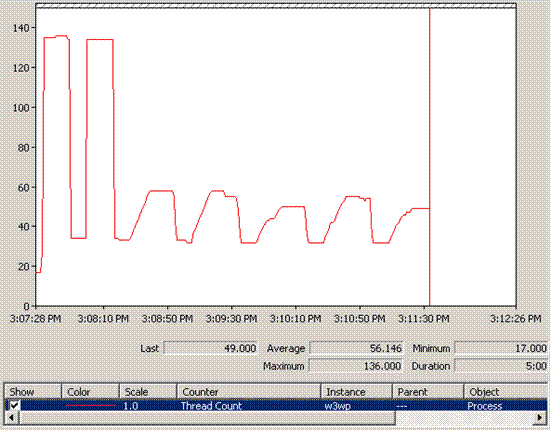Click the Object column header
This screenshot has height=430, width=550.
[x=506, y=391]
